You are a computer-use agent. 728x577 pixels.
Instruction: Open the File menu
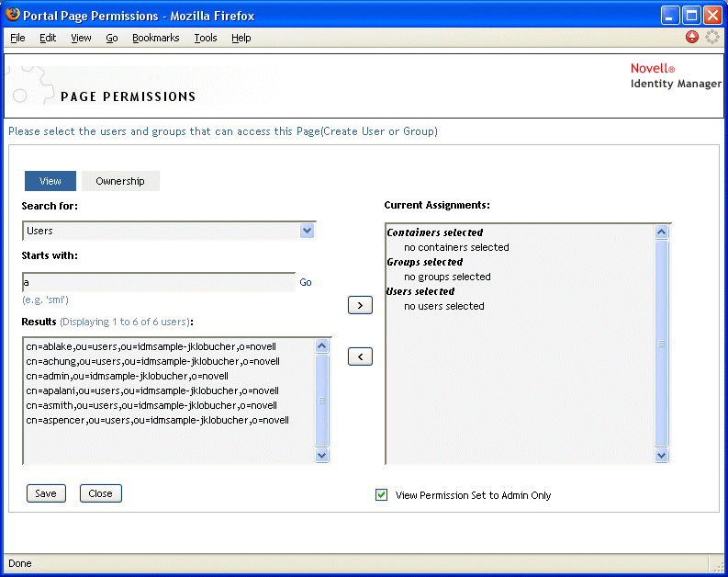coord(17,38)
